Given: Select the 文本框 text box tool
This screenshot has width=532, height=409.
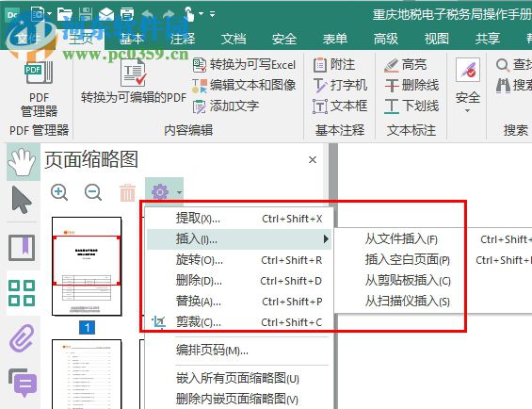Looking at the screenshot, I should [x=340, y=106].
